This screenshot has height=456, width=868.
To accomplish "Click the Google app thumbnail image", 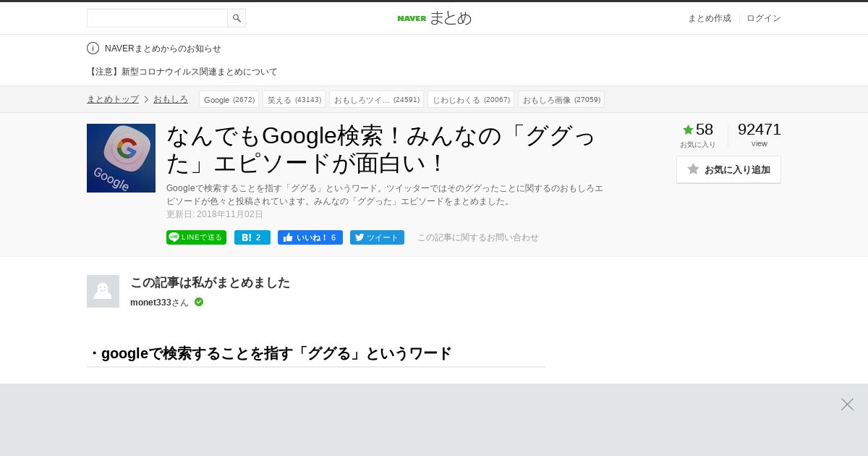I will click(x=121, y=158).
